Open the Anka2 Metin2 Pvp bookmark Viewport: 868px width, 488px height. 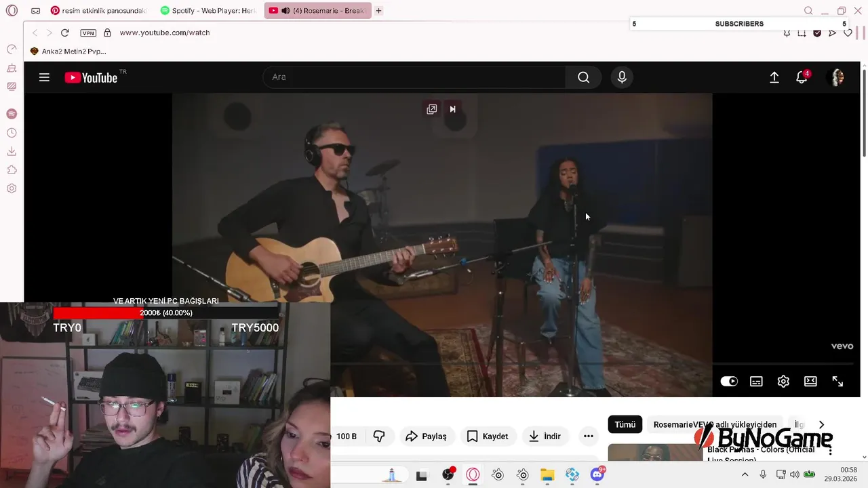[68, 52]
